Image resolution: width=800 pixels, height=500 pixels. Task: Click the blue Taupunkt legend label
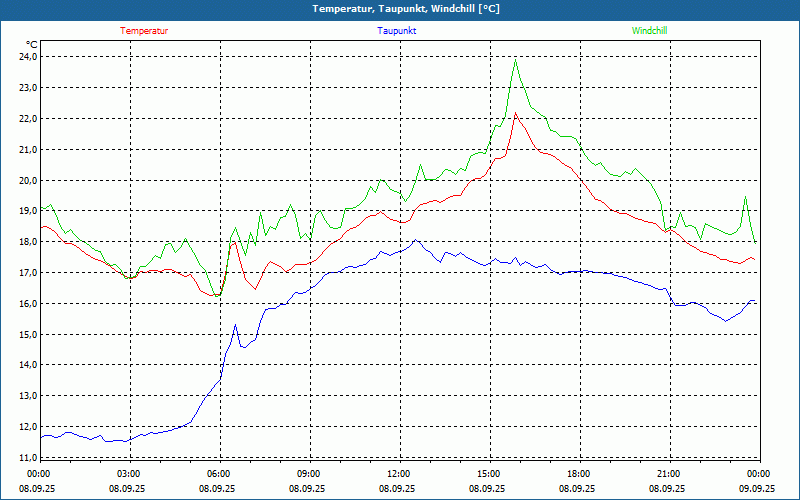click(x=397, y=31)
